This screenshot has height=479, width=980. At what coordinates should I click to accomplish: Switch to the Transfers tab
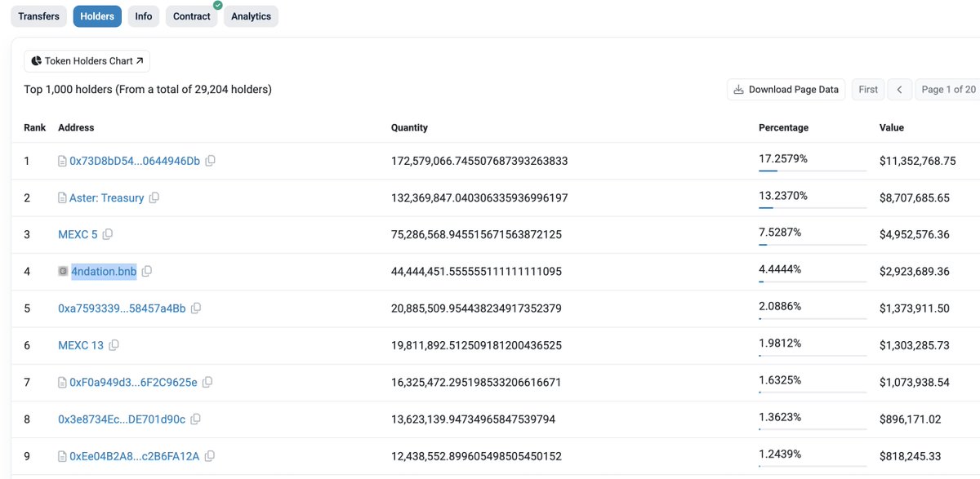[x=38, y=16]
